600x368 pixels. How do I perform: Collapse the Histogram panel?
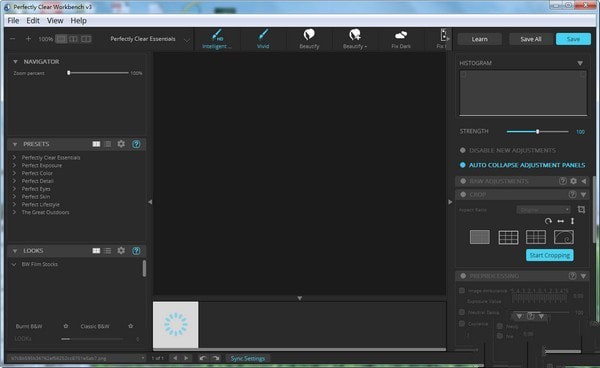click(x=580, y=63)
